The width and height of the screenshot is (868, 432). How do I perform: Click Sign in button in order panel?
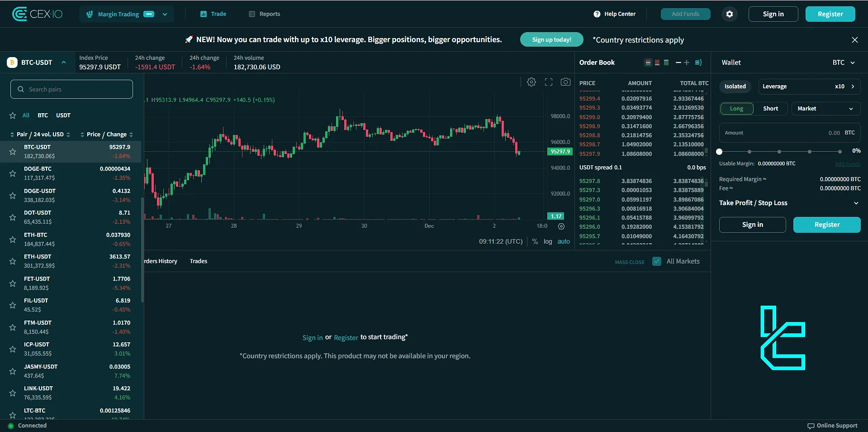tap(752, 225)
